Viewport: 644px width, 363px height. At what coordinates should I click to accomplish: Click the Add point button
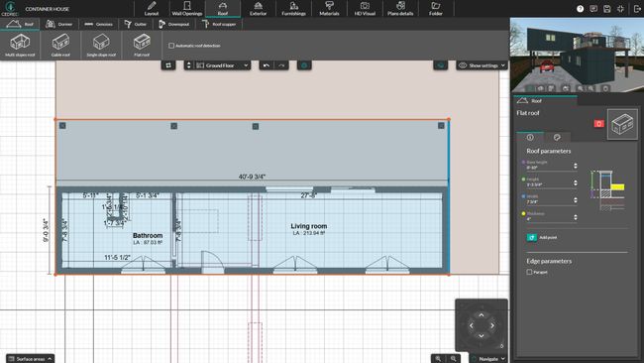coord(542,237)
